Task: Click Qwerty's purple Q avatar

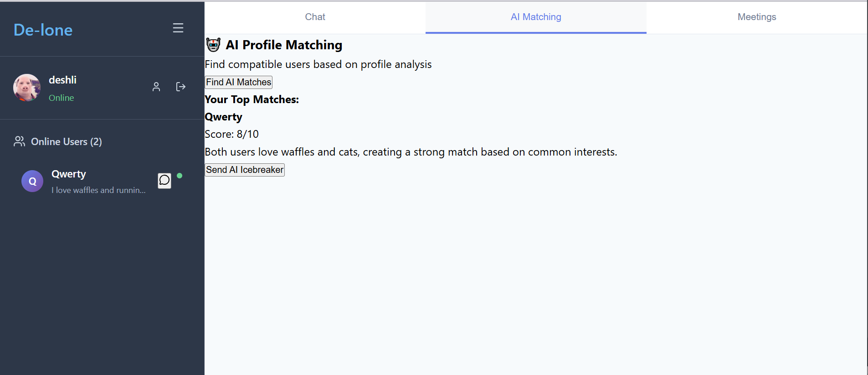Action: pos(32,181)
